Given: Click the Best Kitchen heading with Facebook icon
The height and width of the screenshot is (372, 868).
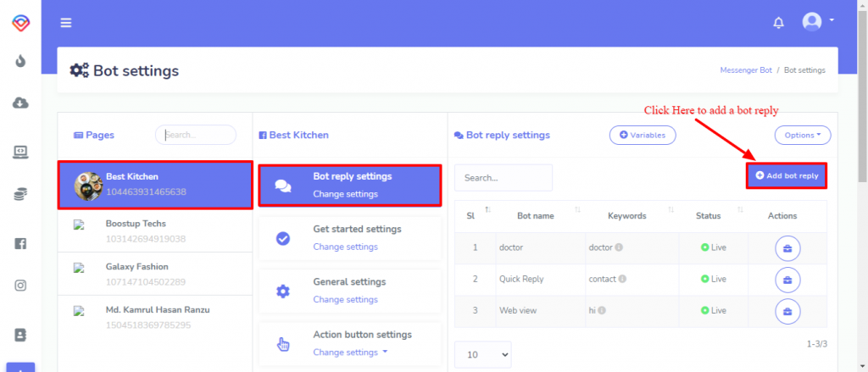Looking at the screenshot, I should 293,135.
